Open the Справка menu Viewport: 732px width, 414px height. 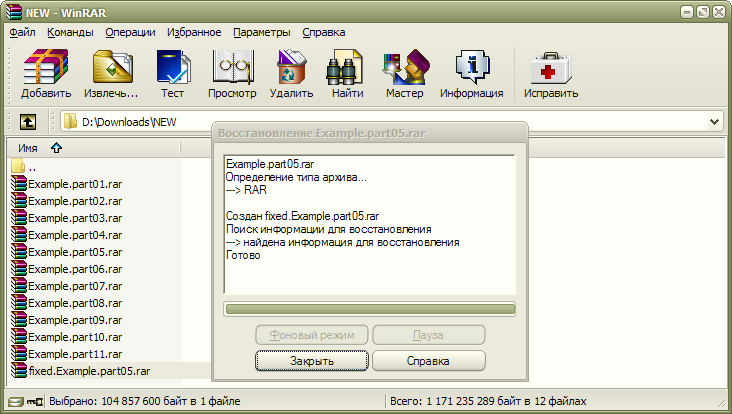(324, 32)
